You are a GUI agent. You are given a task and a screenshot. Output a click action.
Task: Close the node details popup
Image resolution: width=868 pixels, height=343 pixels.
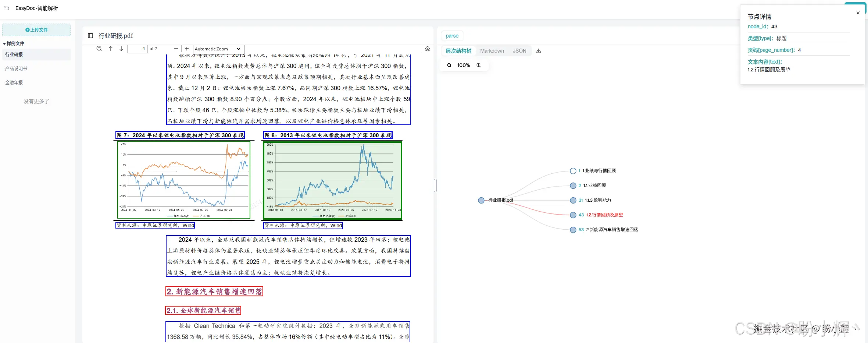858,13
